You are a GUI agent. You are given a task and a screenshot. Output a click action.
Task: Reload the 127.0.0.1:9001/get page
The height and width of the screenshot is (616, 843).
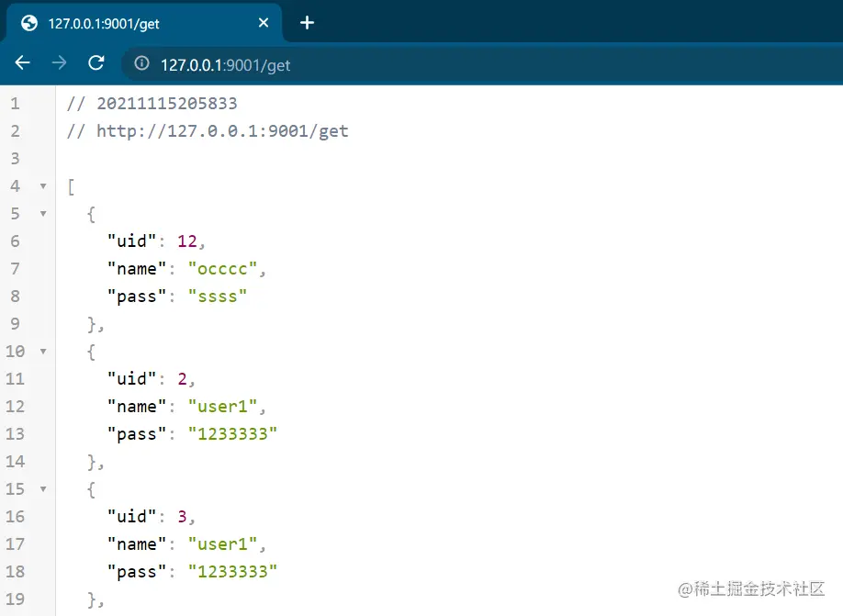click(96, 63)
